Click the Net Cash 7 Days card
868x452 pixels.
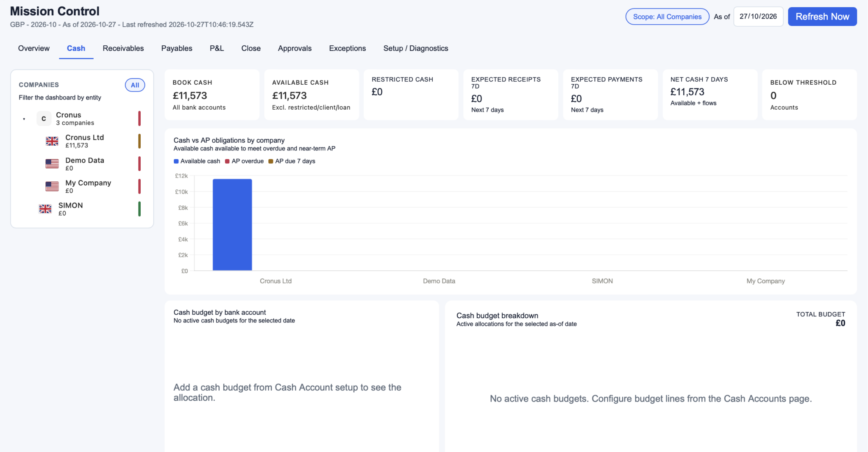(x=710, y=95)
